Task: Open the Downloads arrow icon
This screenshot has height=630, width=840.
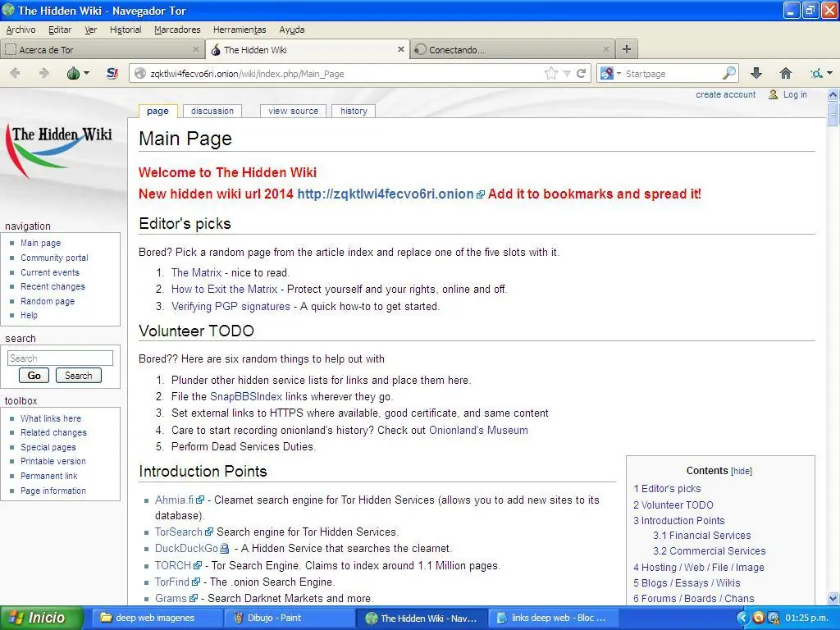Action: tap(756, 73)
